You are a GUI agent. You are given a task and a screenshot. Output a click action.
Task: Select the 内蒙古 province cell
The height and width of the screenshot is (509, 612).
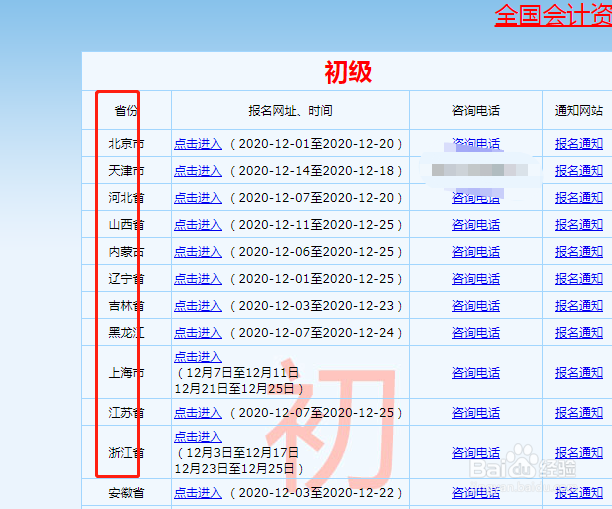click(126, 252)
